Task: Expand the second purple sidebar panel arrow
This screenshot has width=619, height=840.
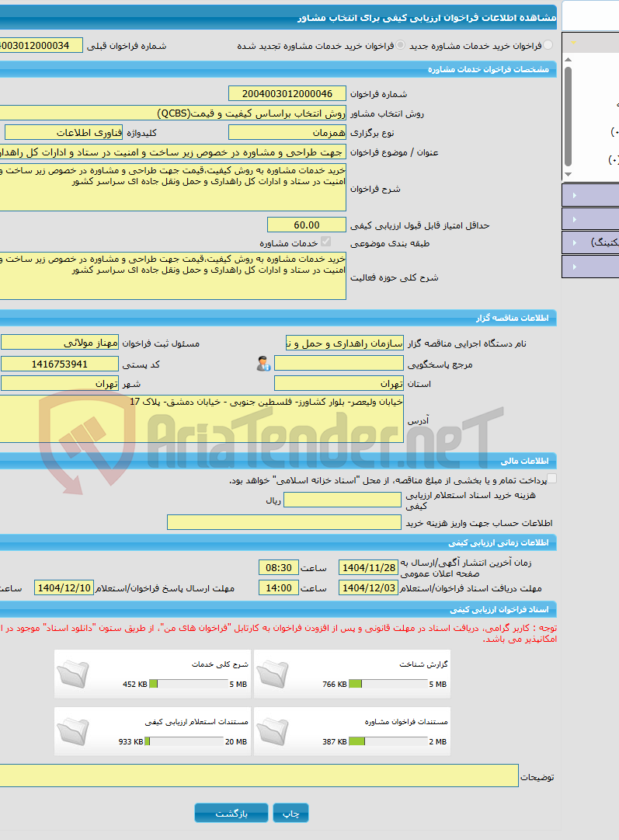Action: click(575, 219)
